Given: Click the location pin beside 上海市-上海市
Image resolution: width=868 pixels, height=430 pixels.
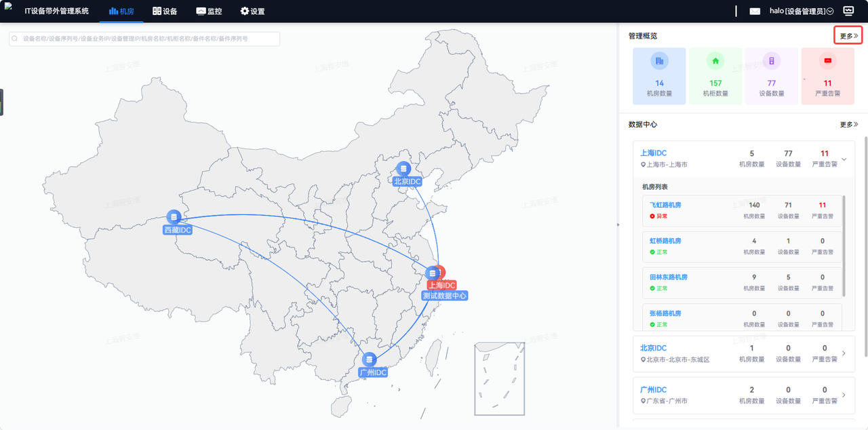Looking at the screenshot, I should point(643,165).
